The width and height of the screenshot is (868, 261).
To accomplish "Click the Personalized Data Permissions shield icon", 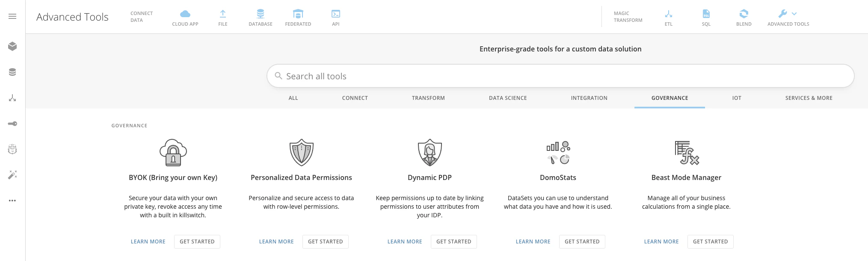I will tap(302, 153).
